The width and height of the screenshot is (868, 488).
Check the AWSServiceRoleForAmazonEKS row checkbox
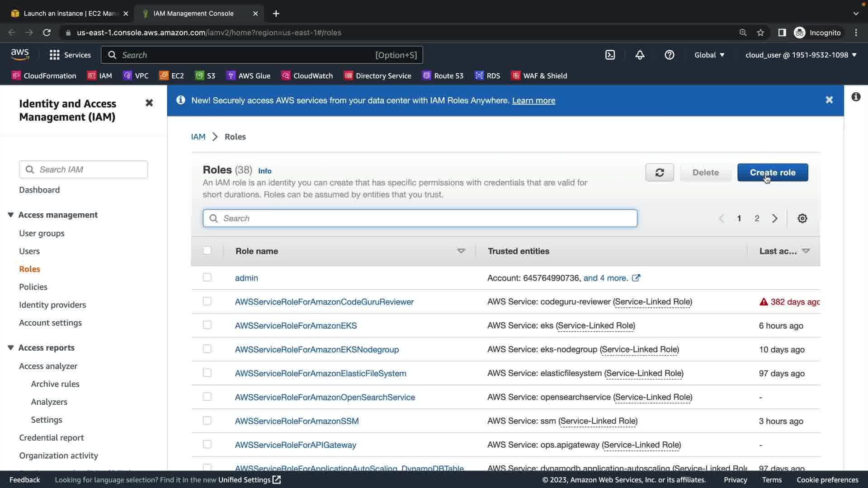point(207,325)
